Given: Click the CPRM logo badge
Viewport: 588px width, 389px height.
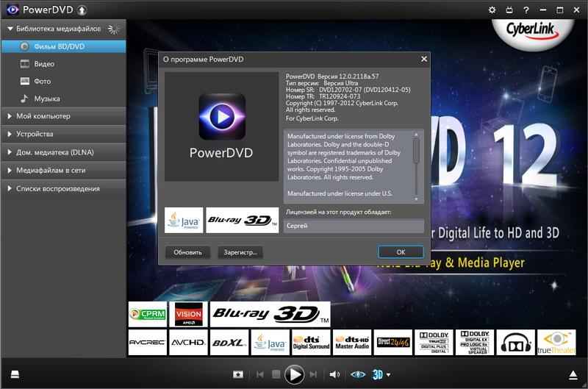Looking at the screenshot, I should click(x=148, y=314).
